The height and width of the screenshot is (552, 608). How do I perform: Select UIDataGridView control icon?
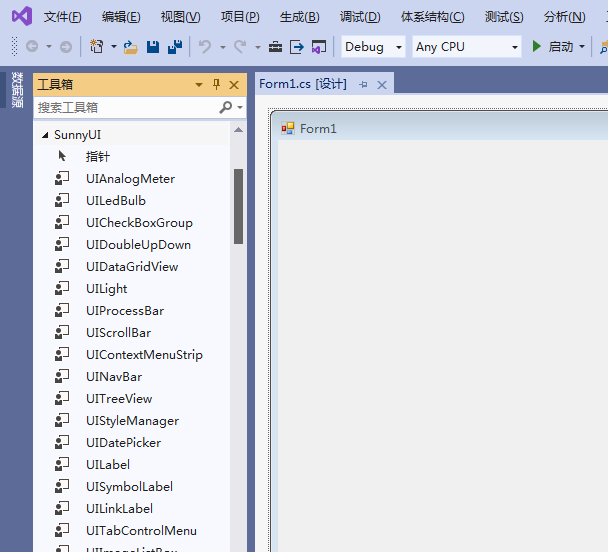click(x=62, y=266)
